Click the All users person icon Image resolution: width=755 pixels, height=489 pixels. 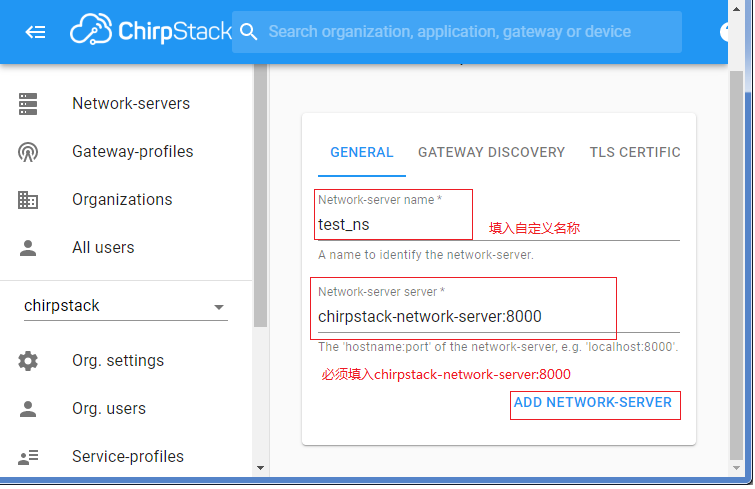click(x=28, y=248)
